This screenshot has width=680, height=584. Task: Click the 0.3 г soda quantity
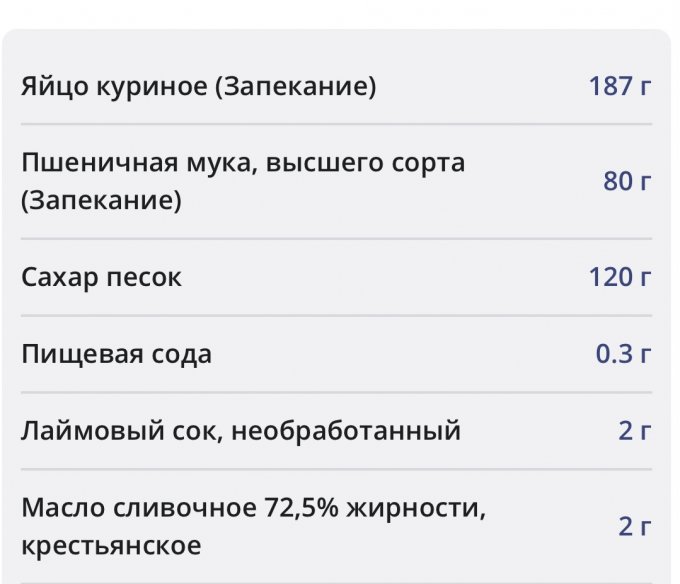click(x=624, y=354)
